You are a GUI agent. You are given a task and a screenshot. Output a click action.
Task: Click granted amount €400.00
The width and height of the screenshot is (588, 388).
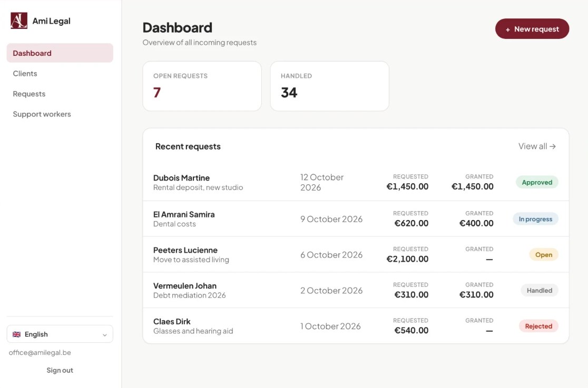(x=476, y=223)
